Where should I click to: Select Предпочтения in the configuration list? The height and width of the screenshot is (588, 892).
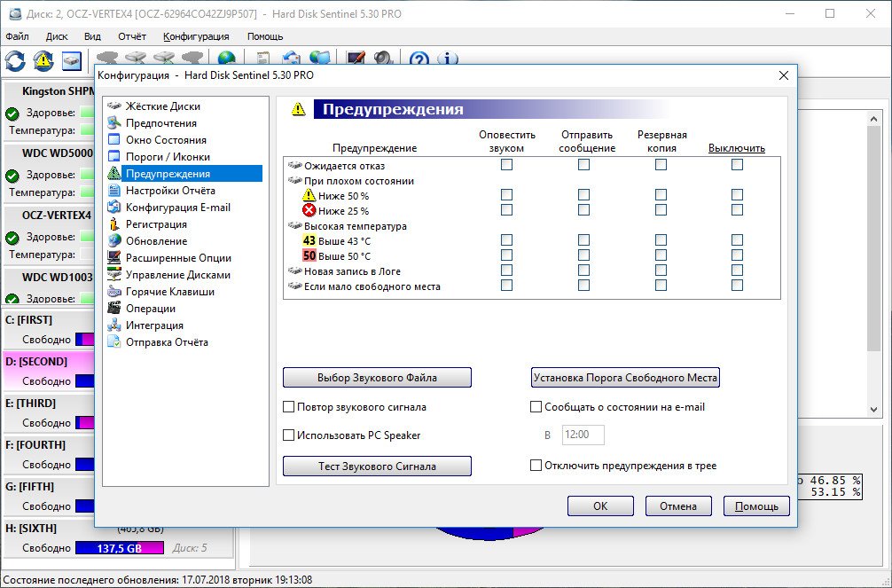tap(161, 123)
